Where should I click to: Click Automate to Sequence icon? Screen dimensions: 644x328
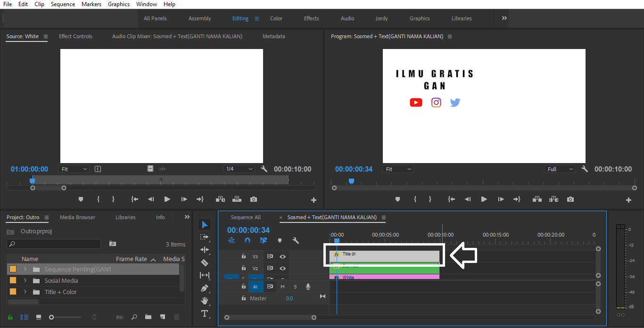[120, 317]
